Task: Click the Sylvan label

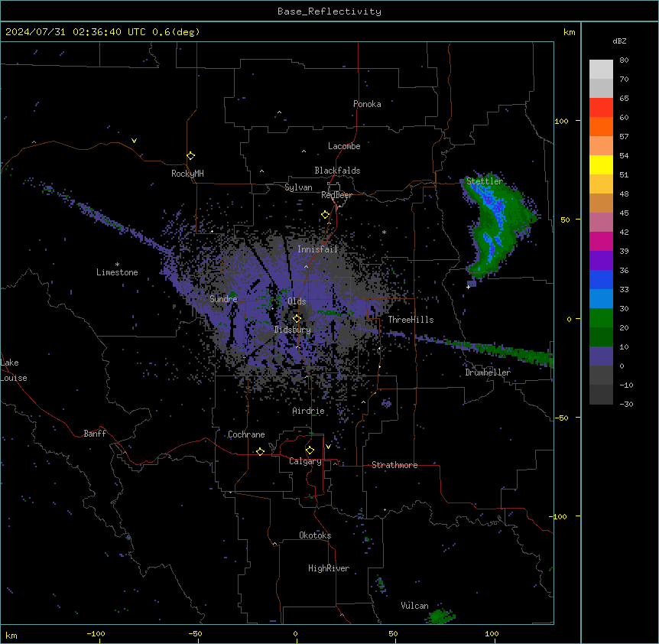Action: [298, 187]
